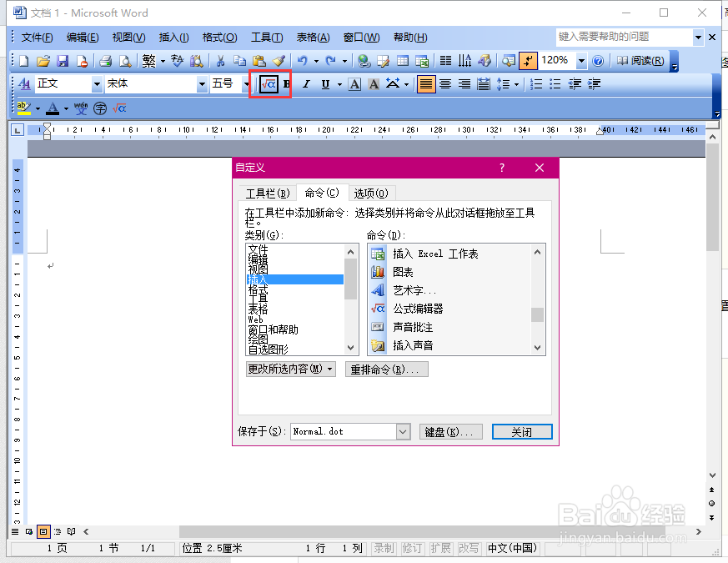Toggle italic formatting
The image size is (728, 563).
tap(307, 83)
